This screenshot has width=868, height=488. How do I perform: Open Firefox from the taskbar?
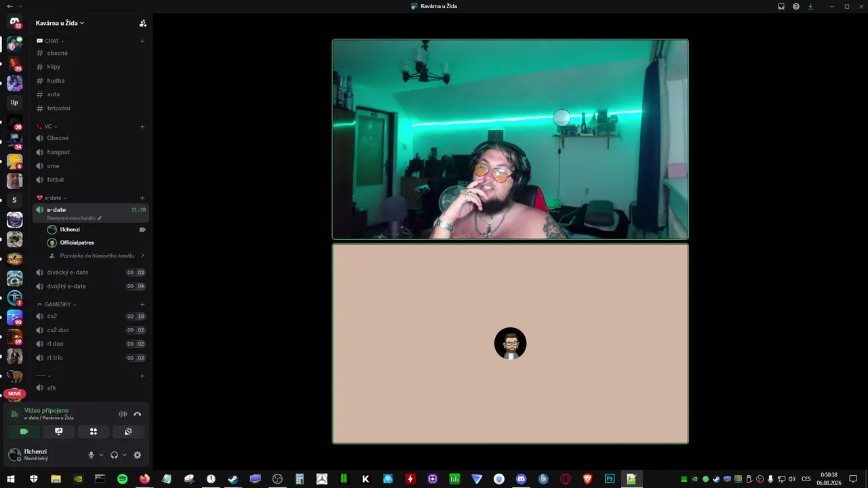(x=144, y=479)
